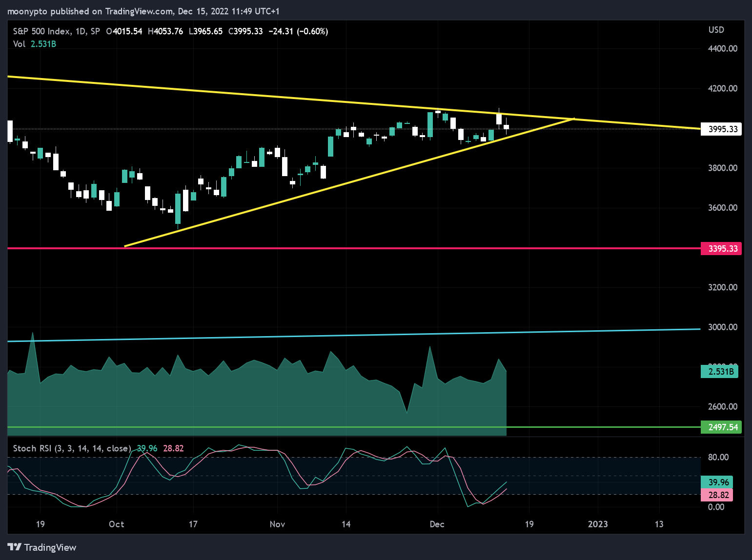
Task: Click the 'Dec' date axis label
Action: (437, 524)
